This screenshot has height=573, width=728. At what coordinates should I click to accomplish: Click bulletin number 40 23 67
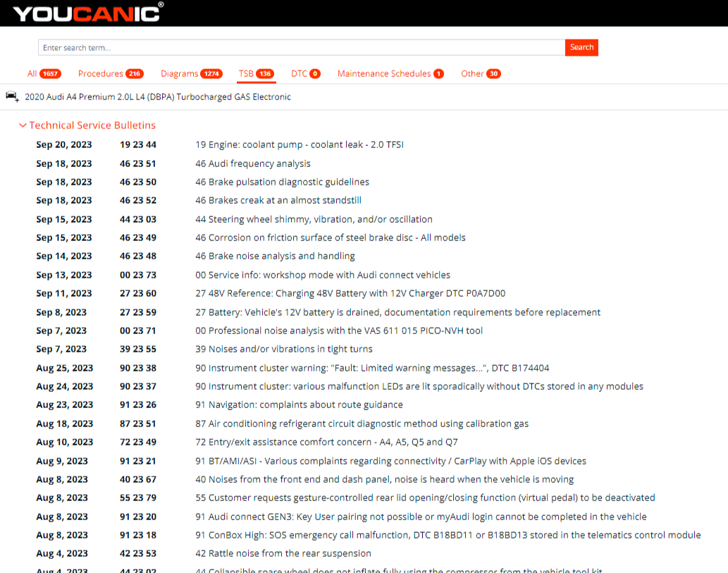tap(138, 479)
